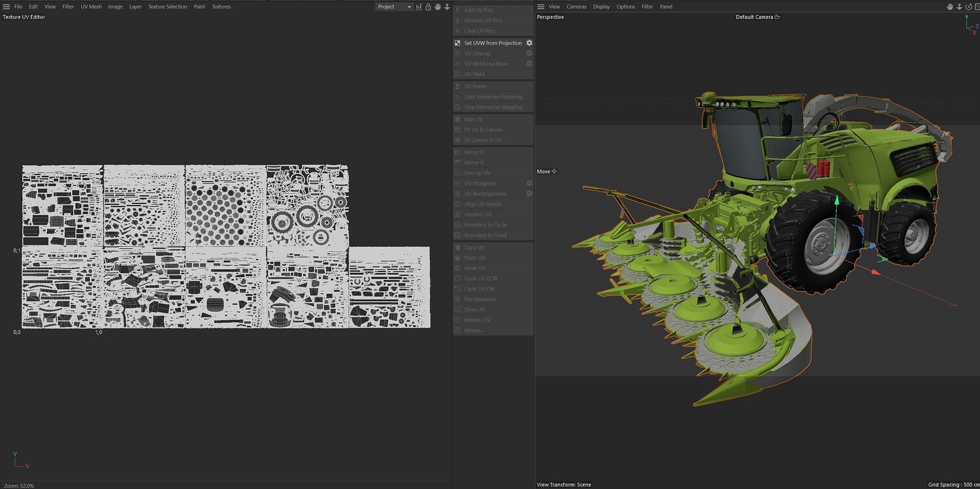Click Boundary to Circle
Screen dimensions: 980x489
tap(493, 225)
